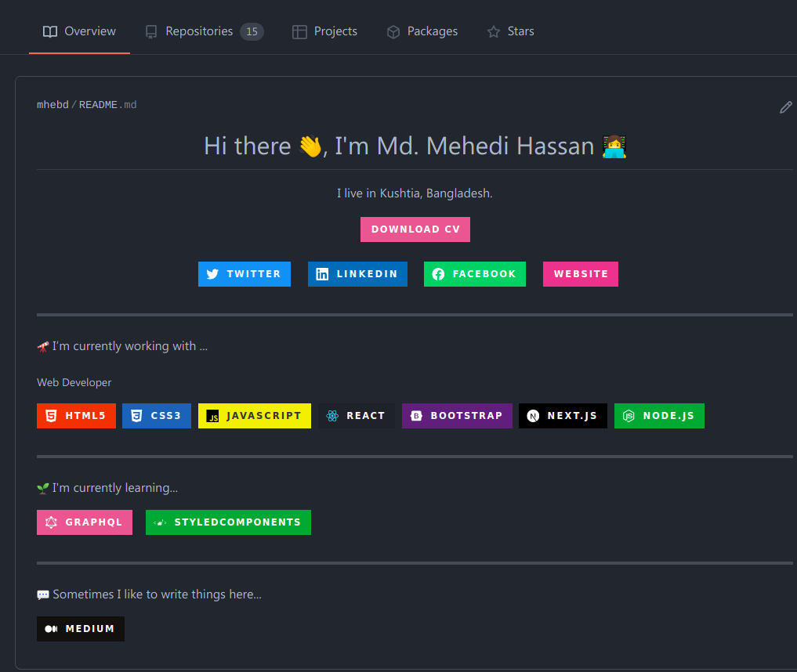Open the README.md file link

pyautogui.click(x=108, y=105)
